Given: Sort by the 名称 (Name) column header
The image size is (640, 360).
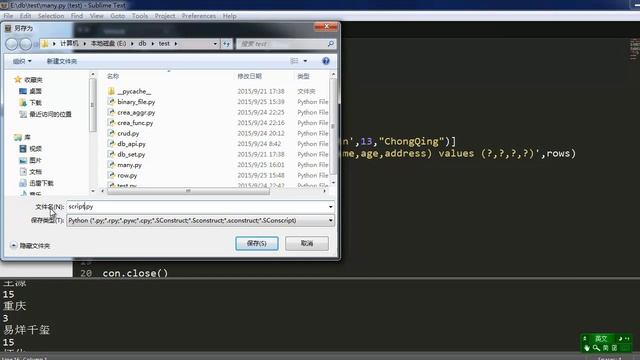Looking at the screenshot, I should (113, 76).
